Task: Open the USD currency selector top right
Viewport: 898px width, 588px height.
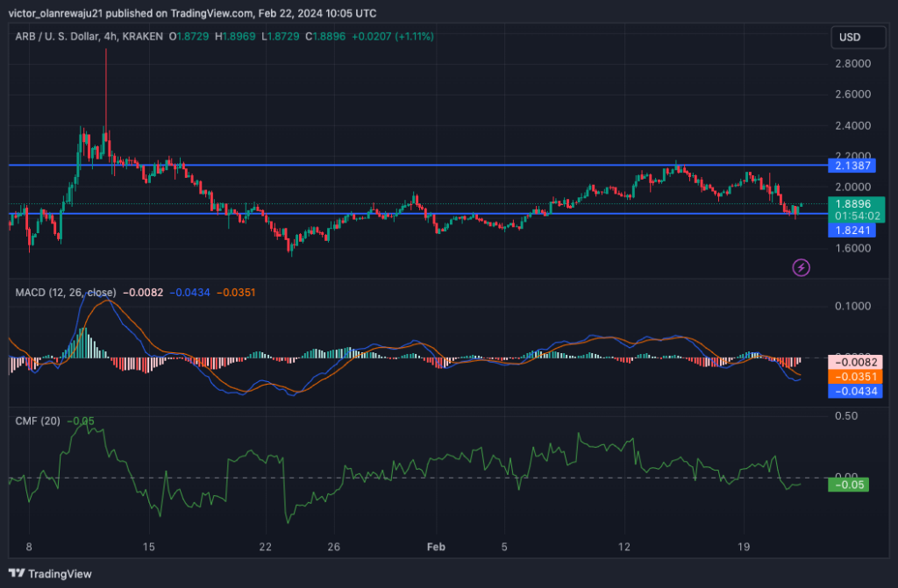Action: click(857, 38)
